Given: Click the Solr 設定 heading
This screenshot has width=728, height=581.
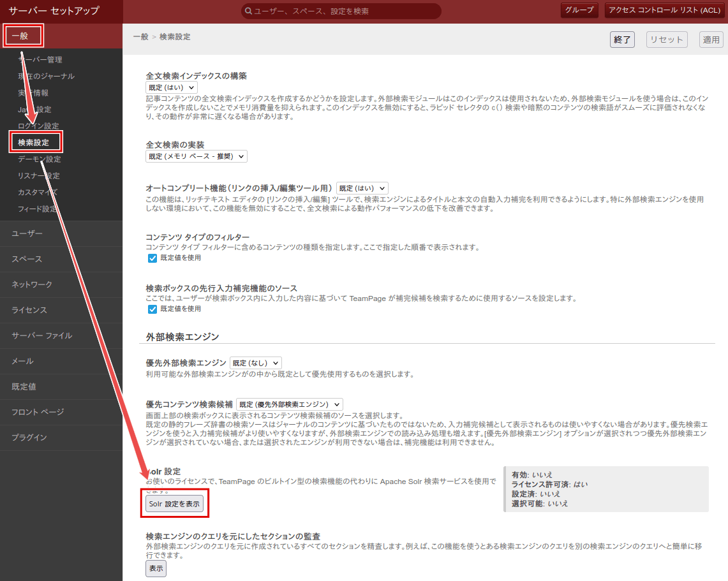Looking at the screenshot, I should (x=163, y=471).
